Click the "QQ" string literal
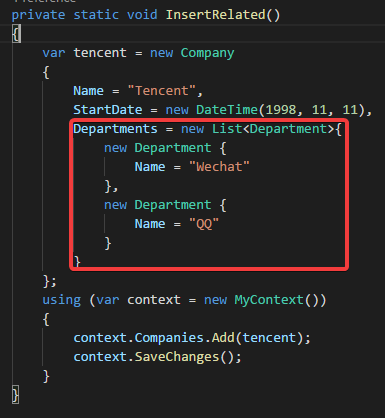The width and height of the screenshot is (385, 418). [x=204, y=224]
